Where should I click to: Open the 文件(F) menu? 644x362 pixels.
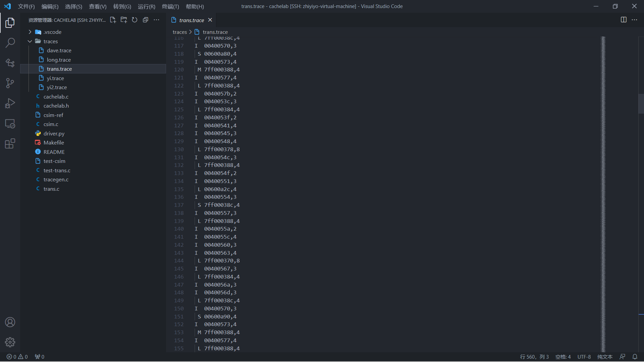26,6
